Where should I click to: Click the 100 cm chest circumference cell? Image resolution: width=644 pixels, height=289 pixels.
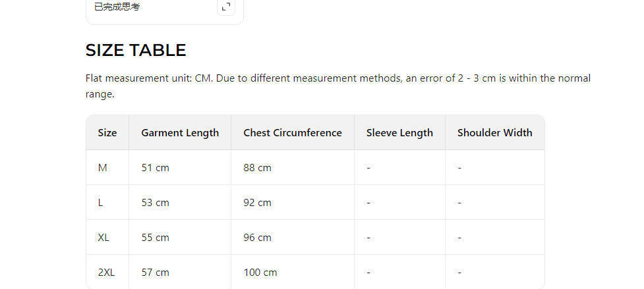pos(260,272)
